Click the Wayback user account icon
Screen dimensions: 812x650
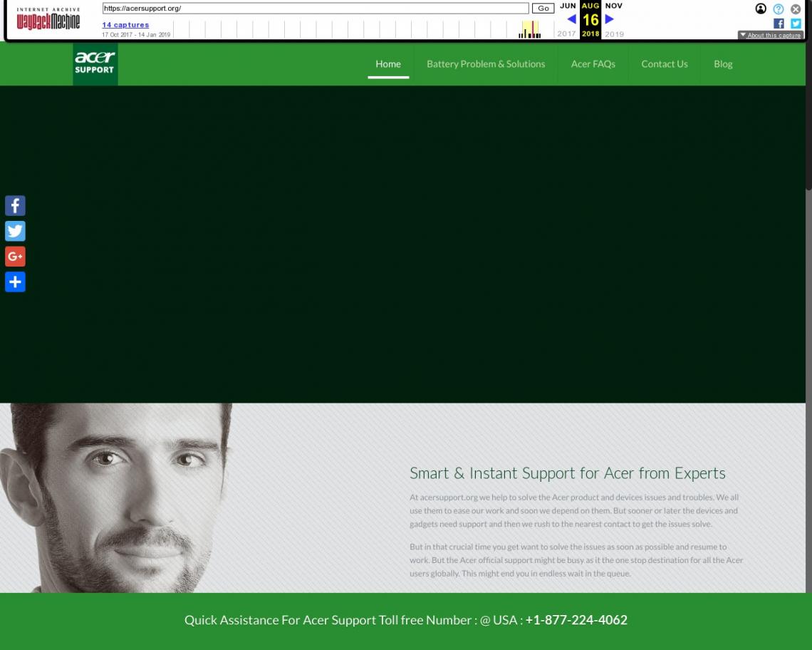(761, 9)
